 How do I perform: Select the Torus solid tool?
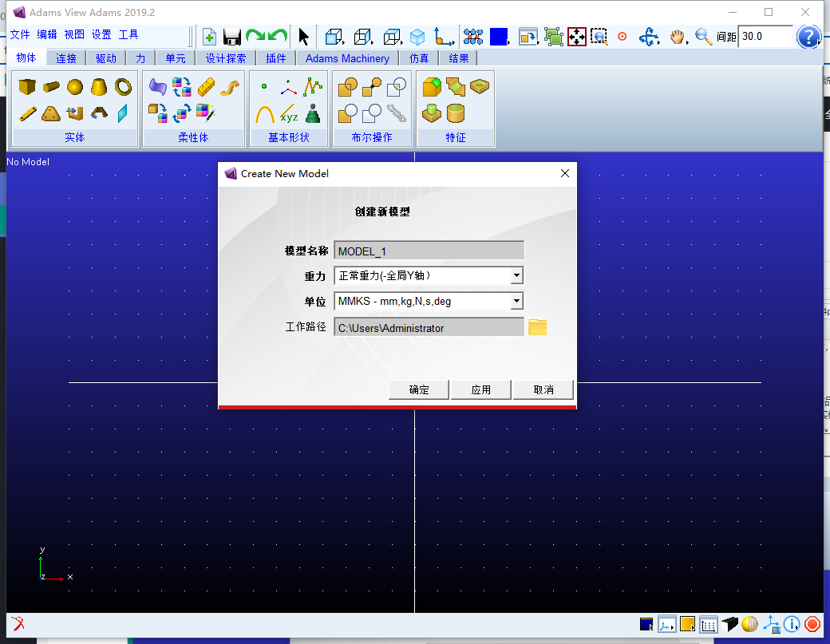(x=124, y=86)
